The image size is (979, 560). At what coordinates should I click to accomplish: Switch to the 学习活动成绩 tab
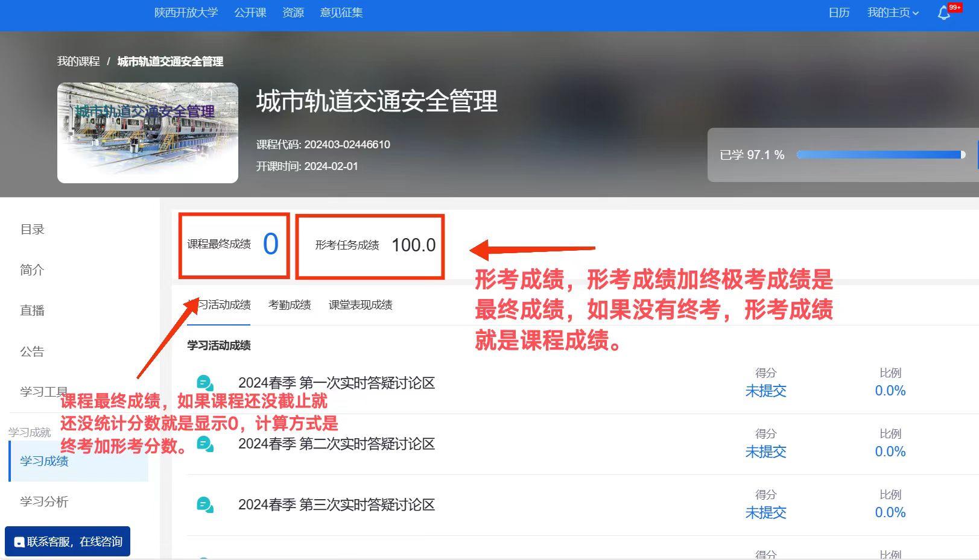[x=219, y=305]
